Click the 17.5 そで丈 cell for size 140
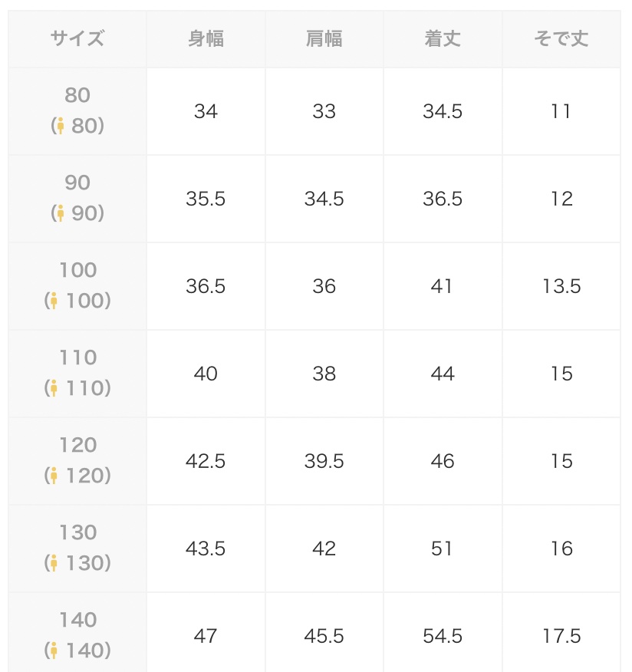 click(561, 634)
